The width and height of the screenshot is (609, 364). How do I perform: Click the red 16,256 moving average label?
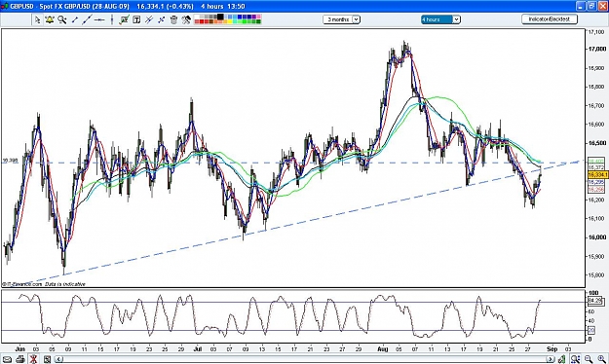[x=596, y=190]
